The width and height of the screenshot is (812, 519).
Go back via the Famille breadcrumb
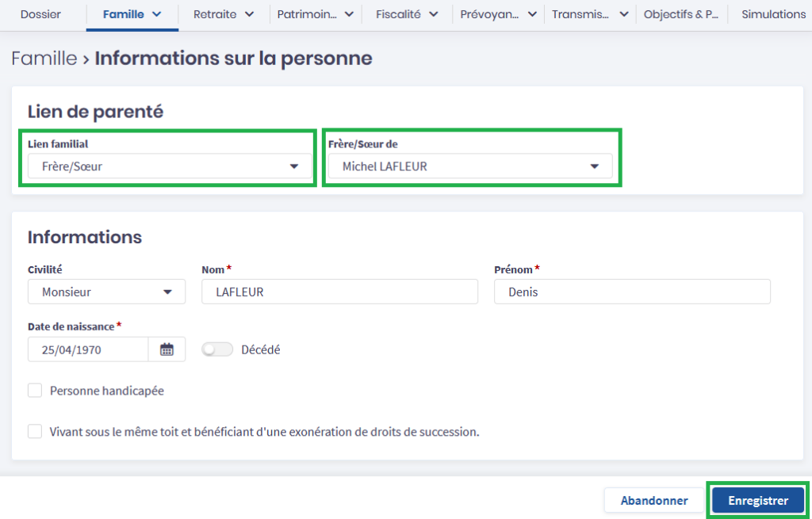(44, 59)
